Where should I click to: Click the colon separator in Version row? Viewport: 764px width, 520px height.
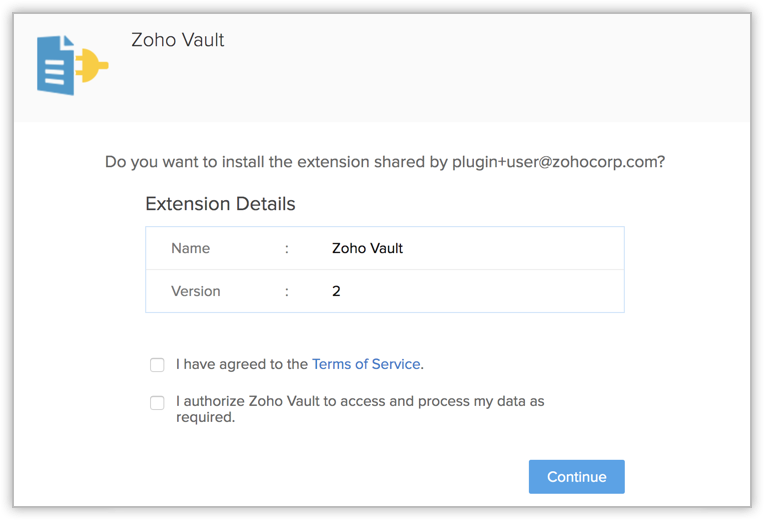pos(287,291)
